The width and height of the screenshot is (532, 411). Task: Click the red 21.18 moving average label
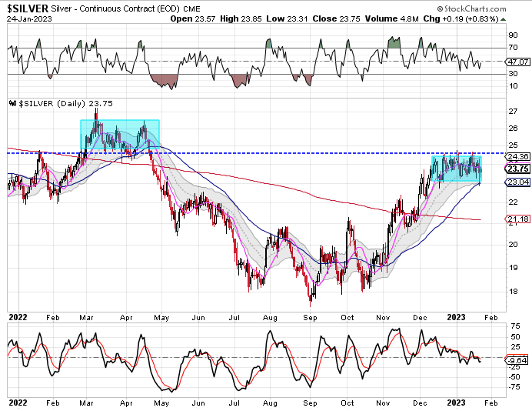[515, 220]
